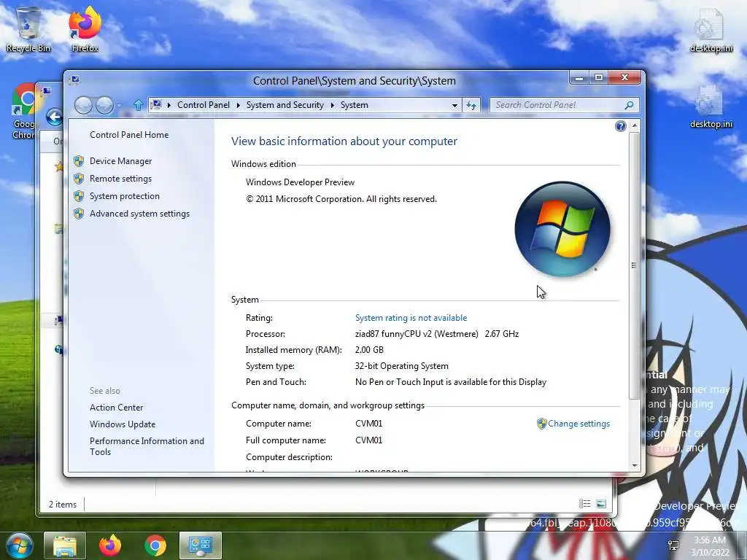Click the vertical scrollbar thumb
Viewport: 747px width, 560px height.
click(634, 265)
